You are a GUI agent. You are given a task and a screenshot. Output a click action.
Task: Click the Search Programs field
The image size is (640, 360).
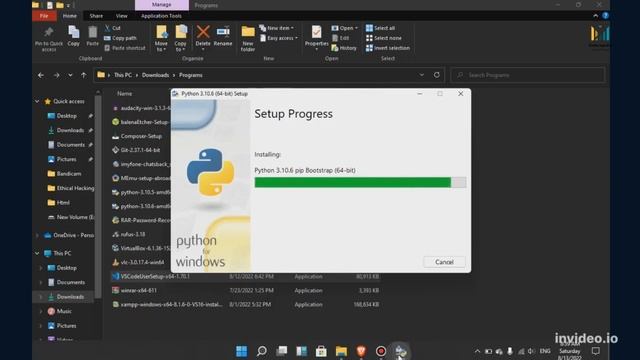(527, 75)
